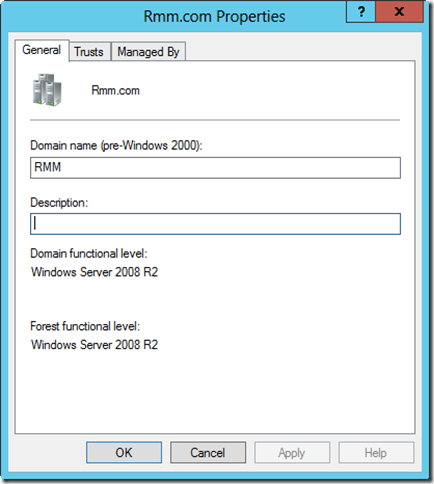Viewport: 434px width, 484px height.
Task: Click the Apply button
Action: coord(292,453)
